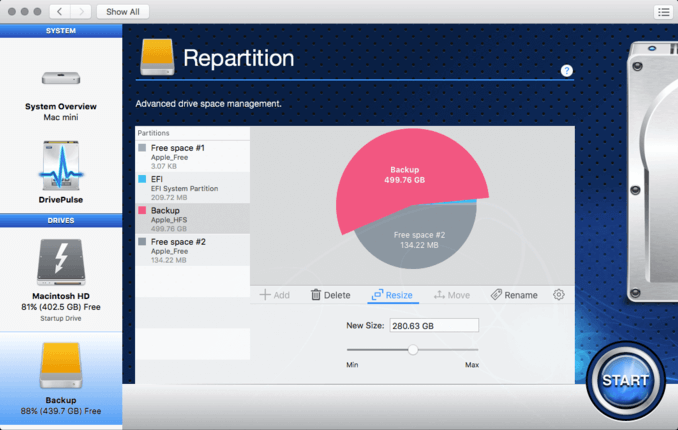
Task: Go forward using the right arrow
Action: pos(81,11)
